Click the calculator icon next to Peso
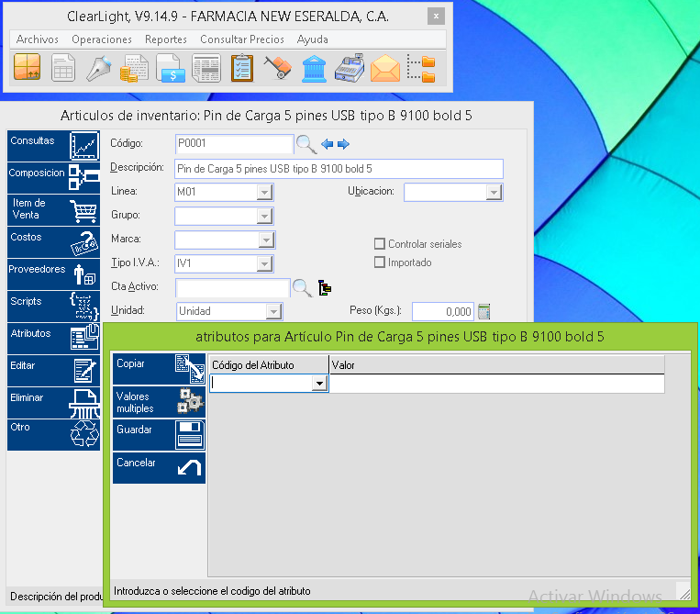The height and width of the screenshot is (614, 700). [x=484, y=311]
